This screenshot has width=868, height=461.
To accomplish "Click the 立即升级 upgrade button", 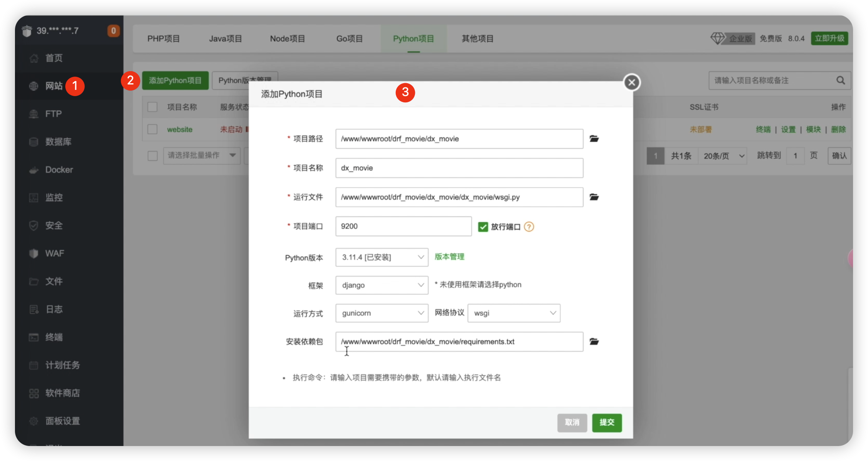I will coord(829,38).
